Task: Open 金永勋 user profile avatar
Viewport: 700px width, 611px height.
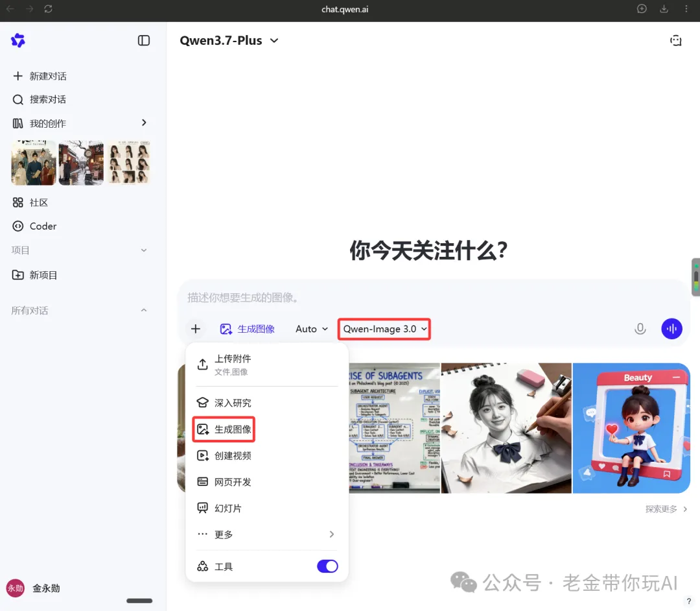Action: (15, 588)
